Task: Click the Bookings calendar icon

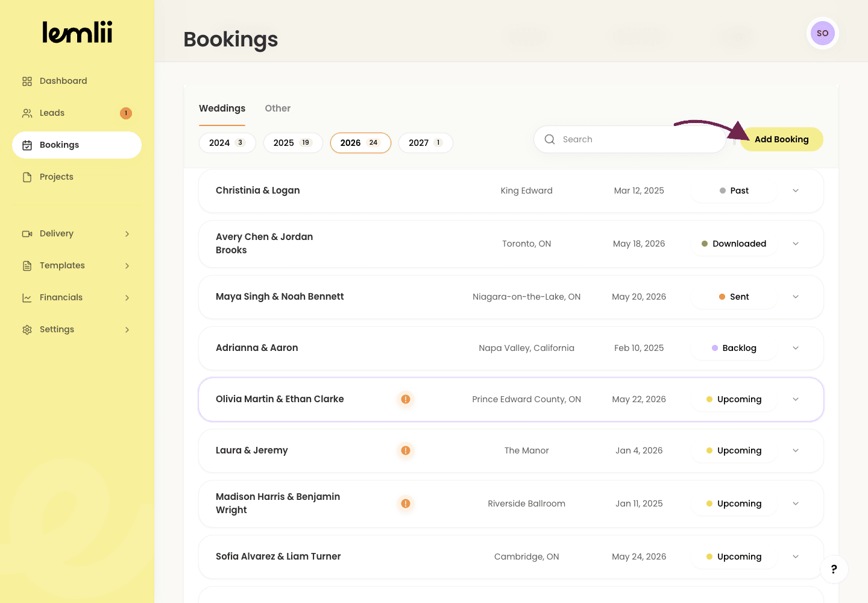Action: point(27,145)
